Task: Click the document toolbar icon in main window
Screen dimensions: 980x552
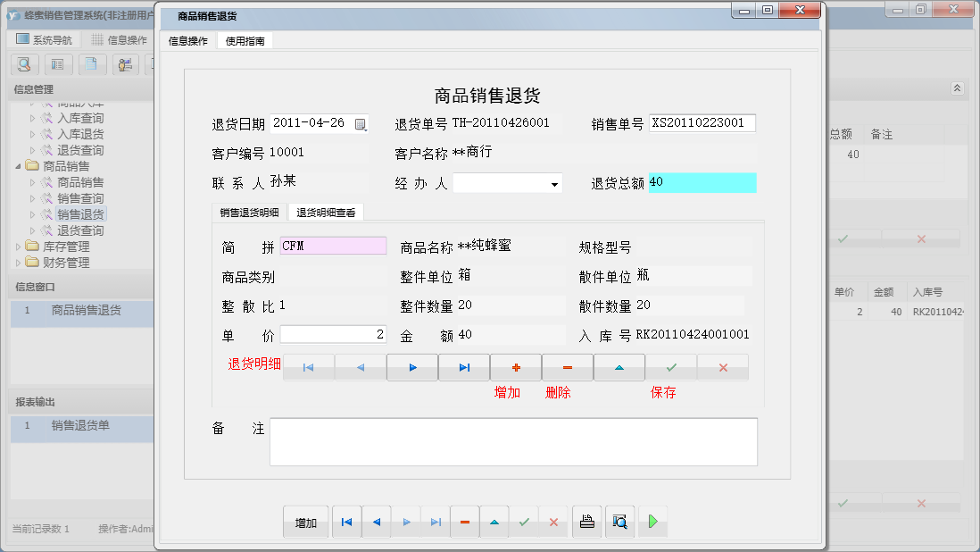Action: tap(91, 63)
